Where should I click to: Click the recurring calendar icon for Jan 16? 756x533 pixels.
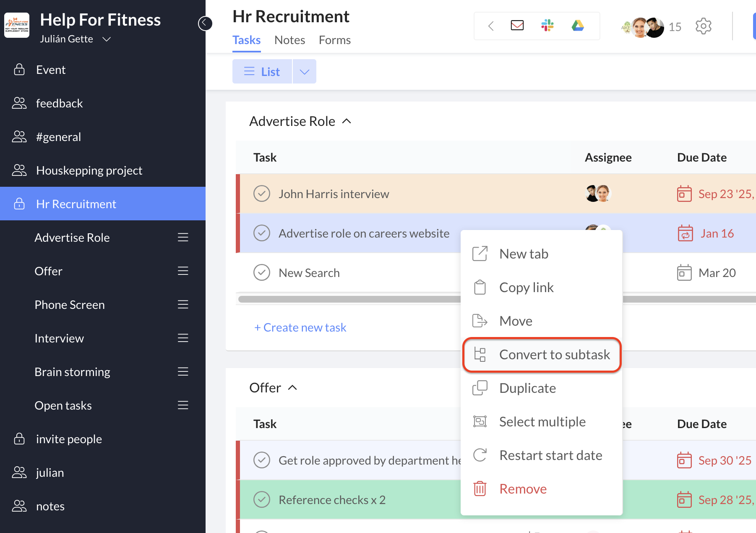click(686, 233)
